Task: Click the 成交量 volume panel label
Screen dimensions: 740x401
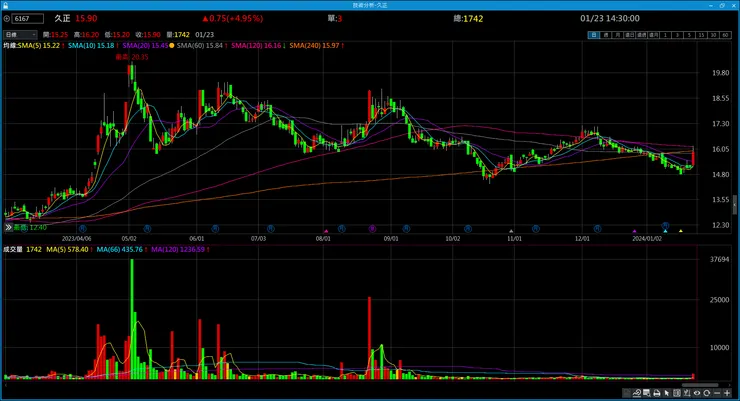Action: click(13, 249)
